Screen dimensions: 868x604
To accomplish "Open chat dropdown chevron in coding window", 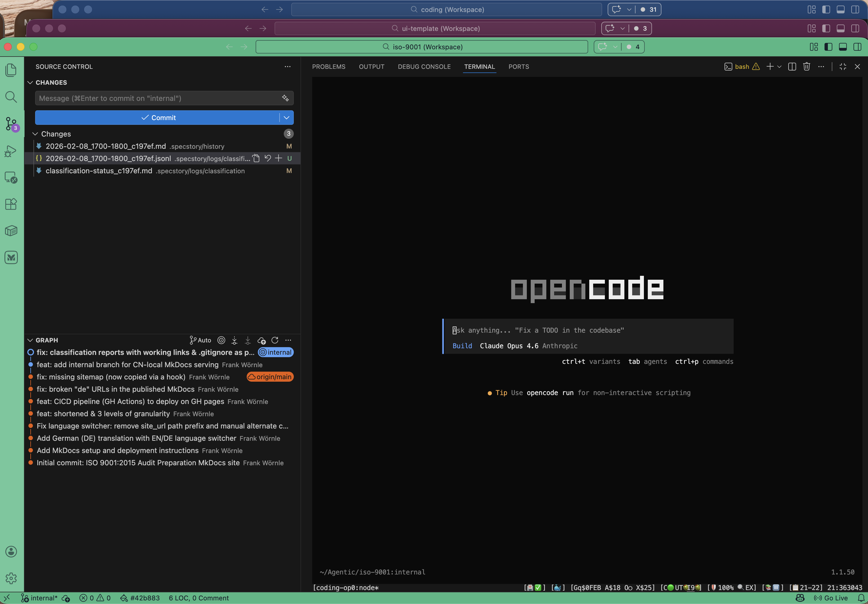I will point(629,9).
